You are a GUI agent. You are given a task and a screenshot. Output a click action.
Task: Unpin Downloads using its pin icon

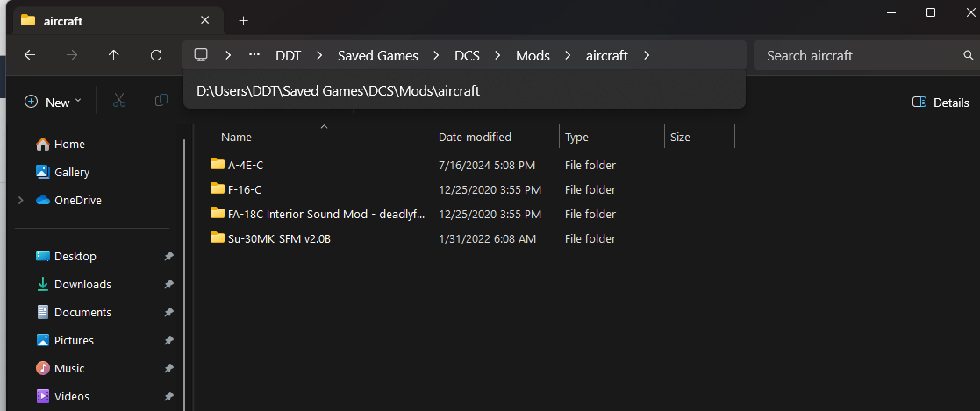[x=168, y=284]
